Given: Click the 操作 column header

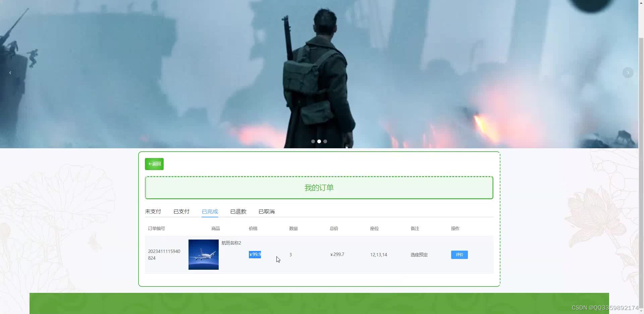Looking at the screenshot, I should pyautogui.click(x=455, y=228).
